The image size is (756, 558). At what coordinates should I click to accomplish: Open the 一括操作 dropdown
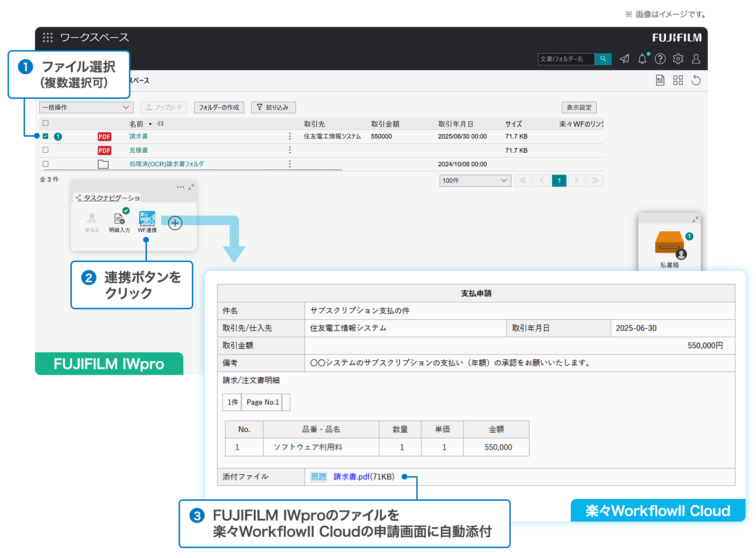pos(86,107)
